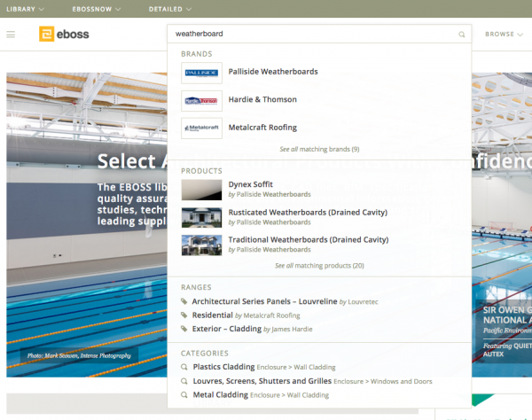Click the eboss logo

point(64,34)
